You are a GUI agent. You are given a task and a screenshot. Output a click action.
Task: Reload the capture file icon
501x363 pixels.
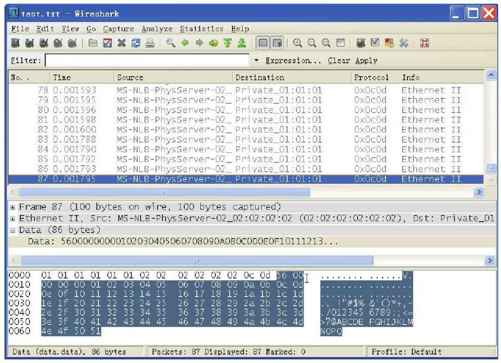click(x=136, y=43)
